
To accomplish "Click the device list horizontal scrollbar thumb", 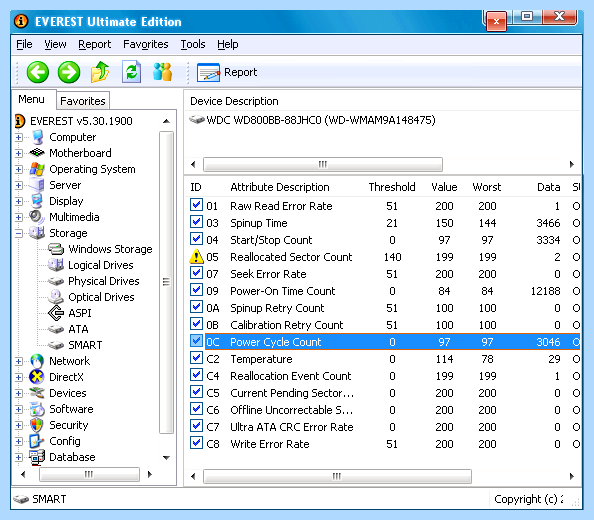I will [323, 164].
